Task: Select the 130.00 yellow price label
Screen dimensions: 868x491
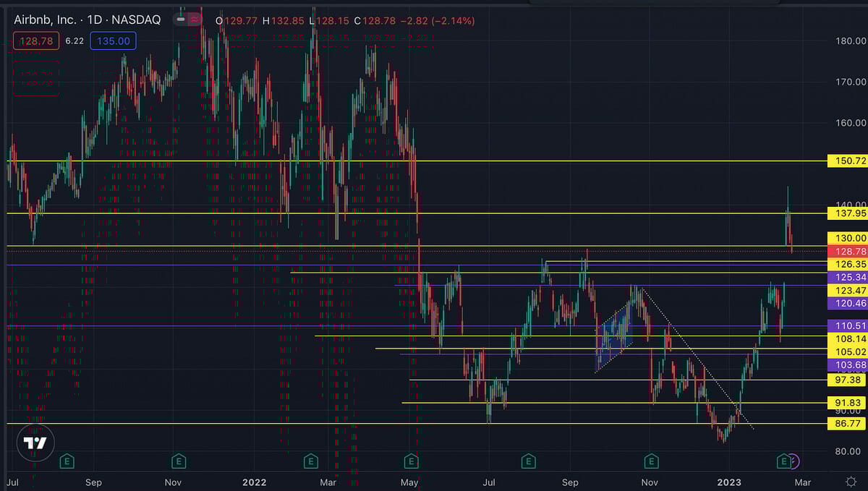Action: click(x=848, y=238)
